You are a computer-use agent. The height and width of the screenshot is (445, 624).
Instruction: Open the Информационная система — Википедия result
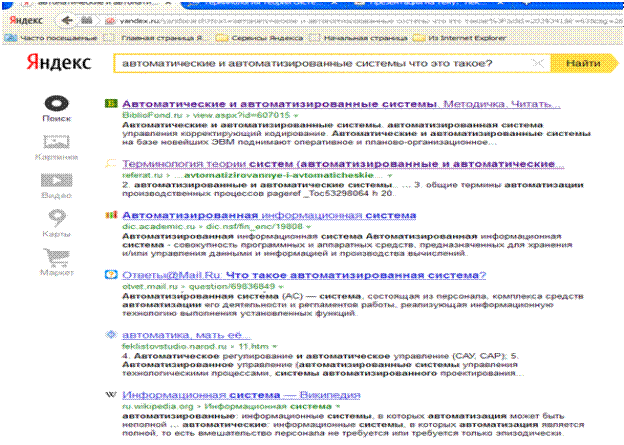(x=241, y=395)
